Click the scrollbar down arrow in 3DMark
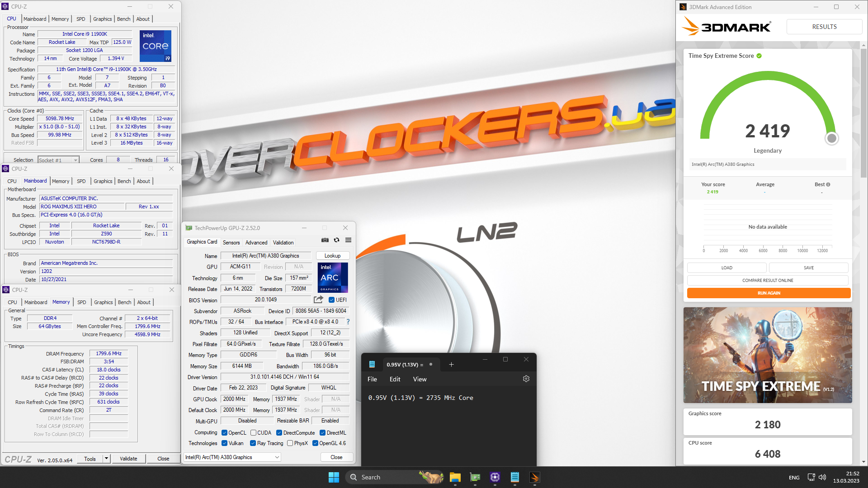Viewport: 868px width, 488px height. click(863, 462)
